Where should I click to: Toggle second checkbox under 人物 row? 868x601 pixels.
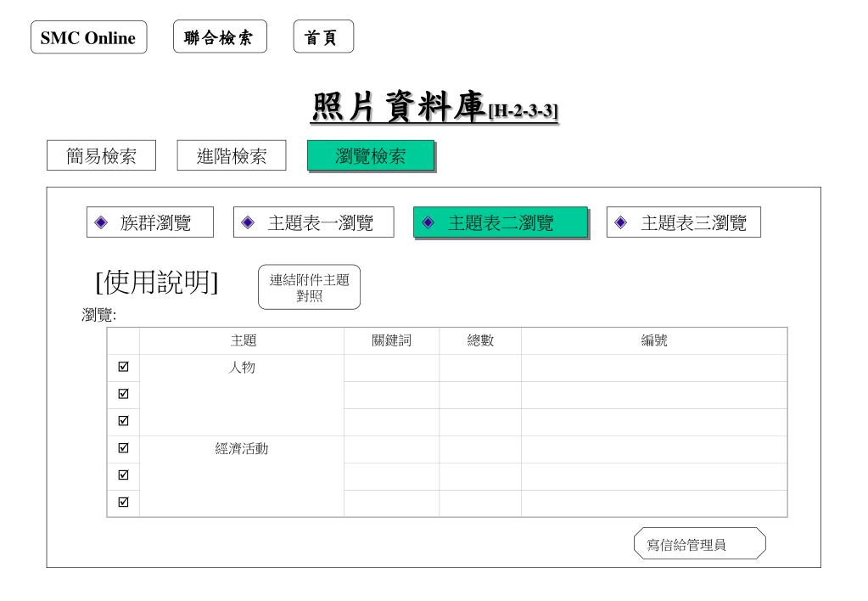point(123,394)
